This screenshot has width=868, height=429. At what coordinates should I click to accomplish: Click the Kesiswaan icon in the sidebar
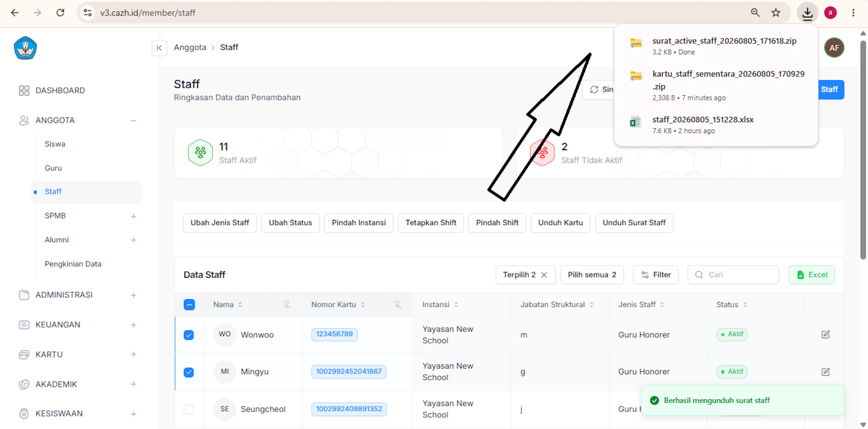click(24, 413)
